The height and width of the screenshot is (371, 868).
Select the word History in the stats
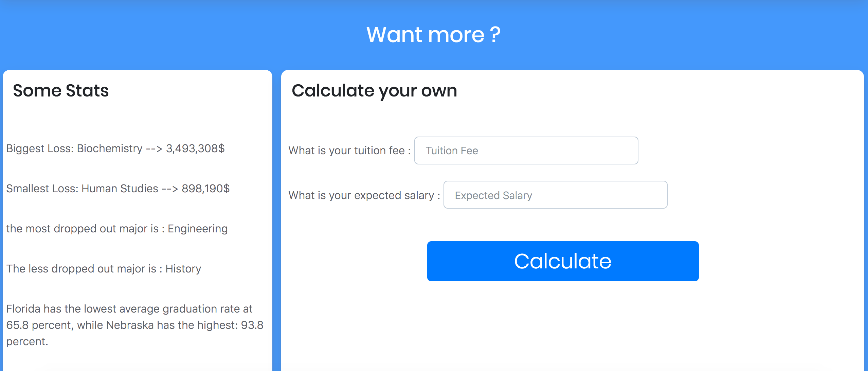pyautogui.click(x=183, y=268)
